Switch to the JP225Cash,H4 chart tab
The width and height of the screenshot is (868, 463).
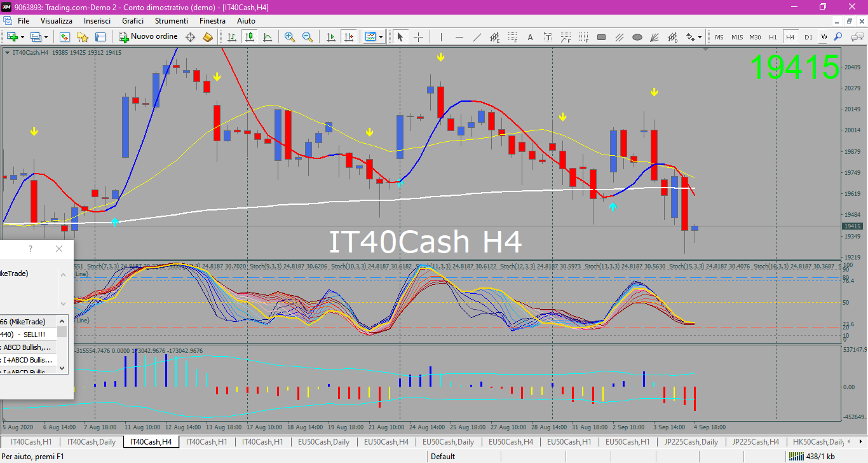tap(756, 441)
